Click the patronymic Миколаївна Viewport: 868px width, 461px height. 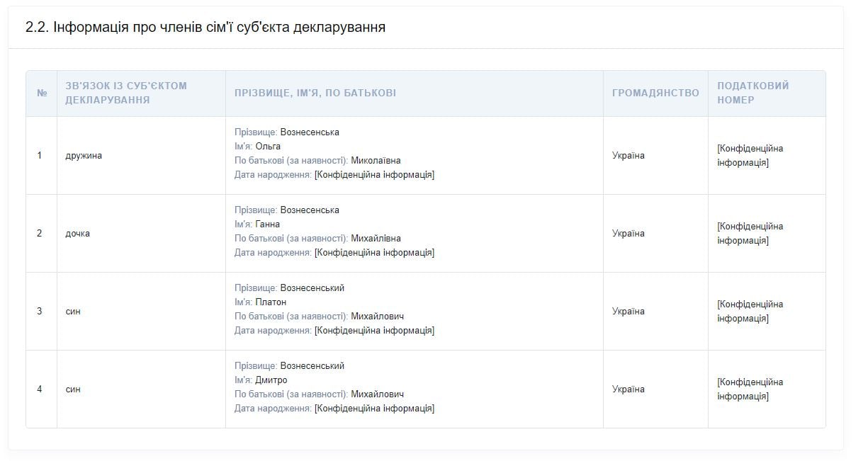pyautogui.click(x=376, y=161)
